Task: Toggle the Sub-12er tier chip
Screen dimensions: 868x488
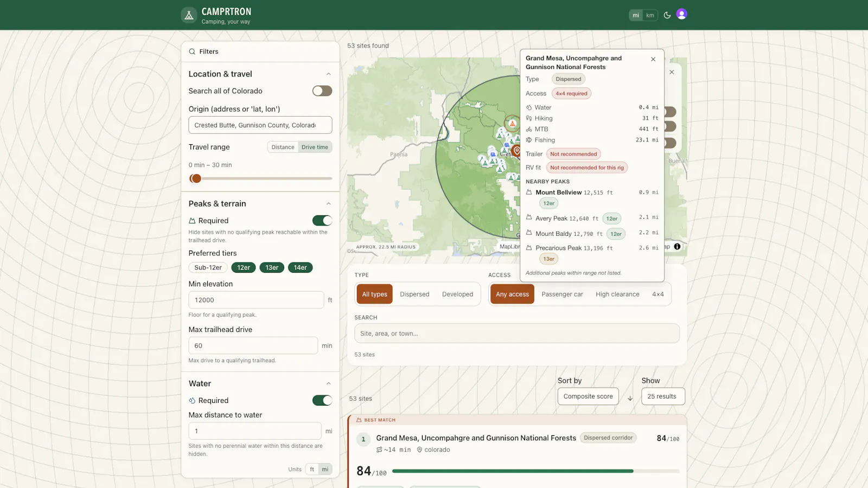Action: tap(208, 267)
